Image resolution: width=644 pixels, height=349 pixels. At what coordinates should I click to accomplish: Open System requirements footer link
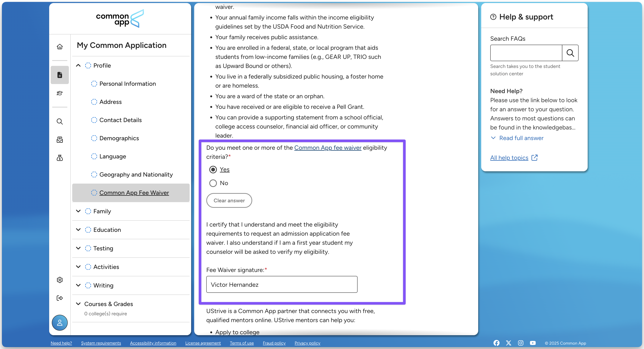tap(101, 343)
